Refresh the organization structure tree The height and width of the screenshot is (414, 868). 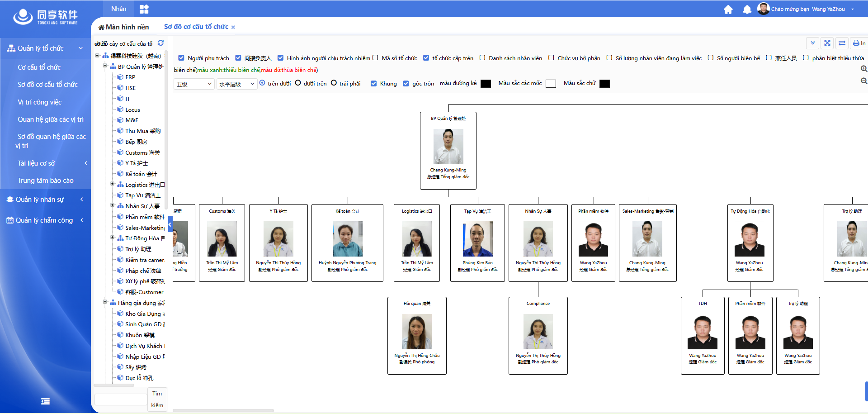[x=160, y=43]
